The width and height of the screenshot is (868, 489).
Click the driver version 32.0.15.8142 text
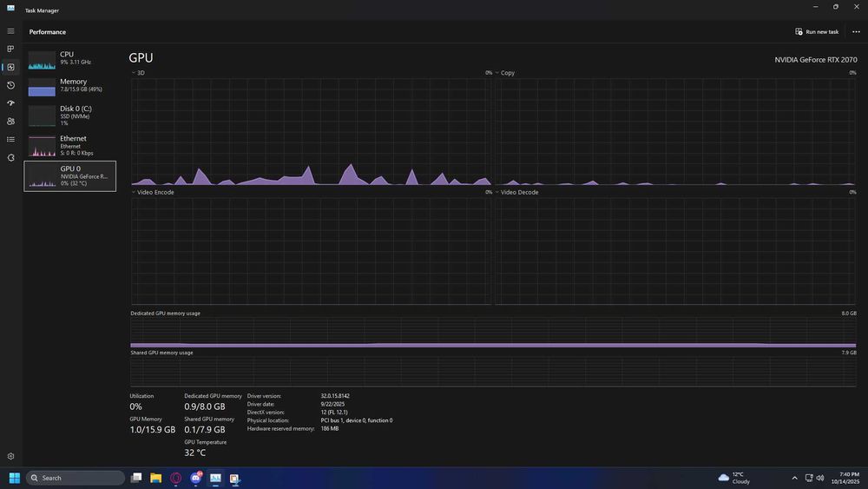335,396
